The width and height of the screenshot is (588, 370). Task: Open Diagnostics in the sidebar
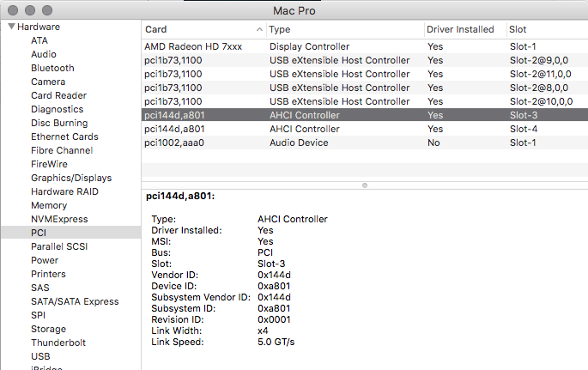coord(57,109)
